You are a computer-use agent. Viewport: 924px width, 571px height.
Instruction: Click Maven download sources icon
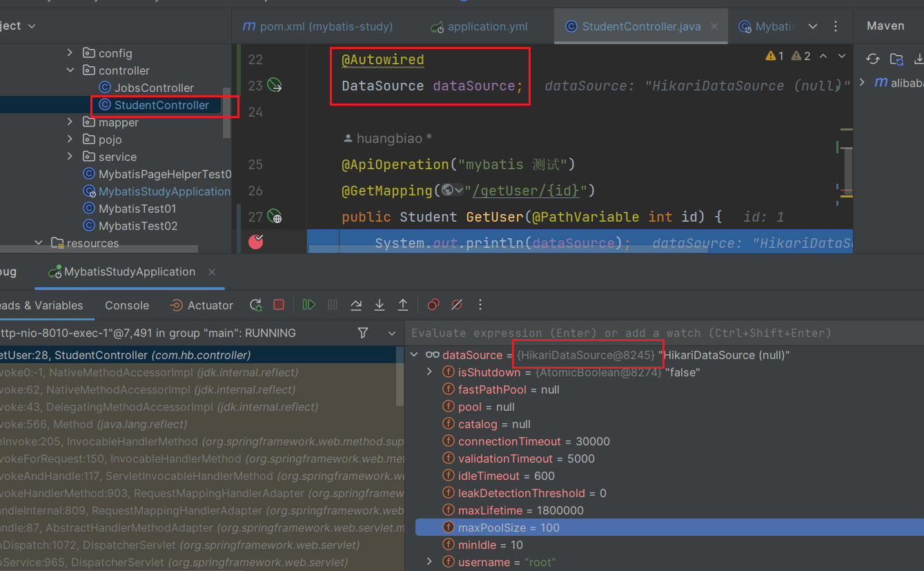pos(918,59)
